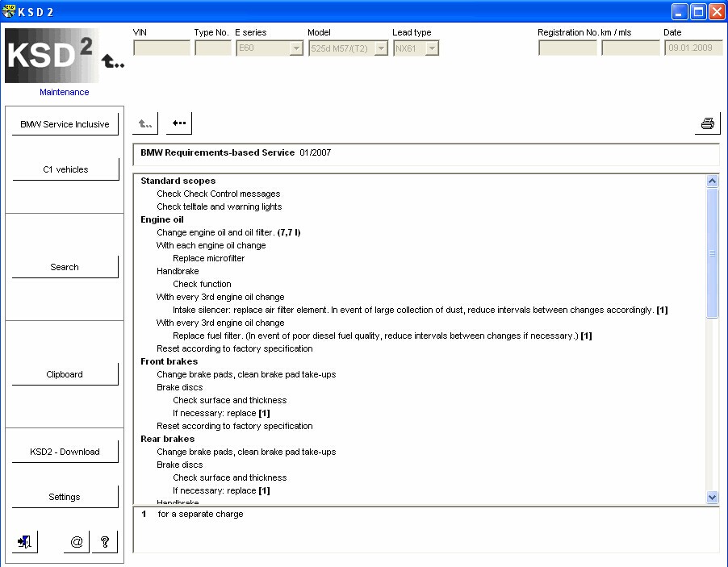This screenshot has height=567, width=728.
Task: Open C1 vehicles section
Action: click(65, 169)
